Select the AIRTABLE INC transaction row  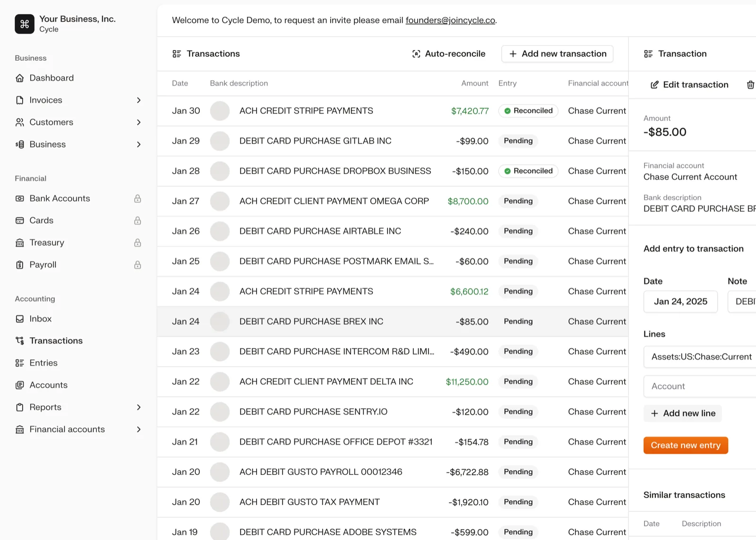[393, 231]
